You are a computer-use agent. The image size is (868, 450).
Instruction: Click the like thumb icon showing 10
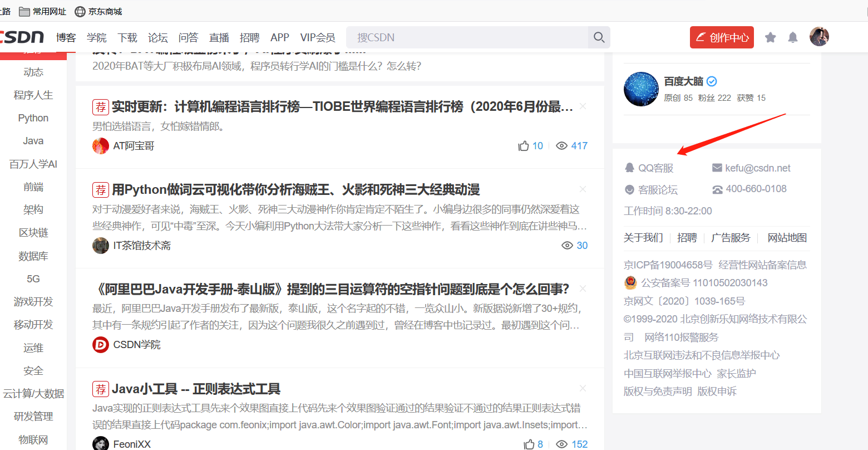[524, 146]
